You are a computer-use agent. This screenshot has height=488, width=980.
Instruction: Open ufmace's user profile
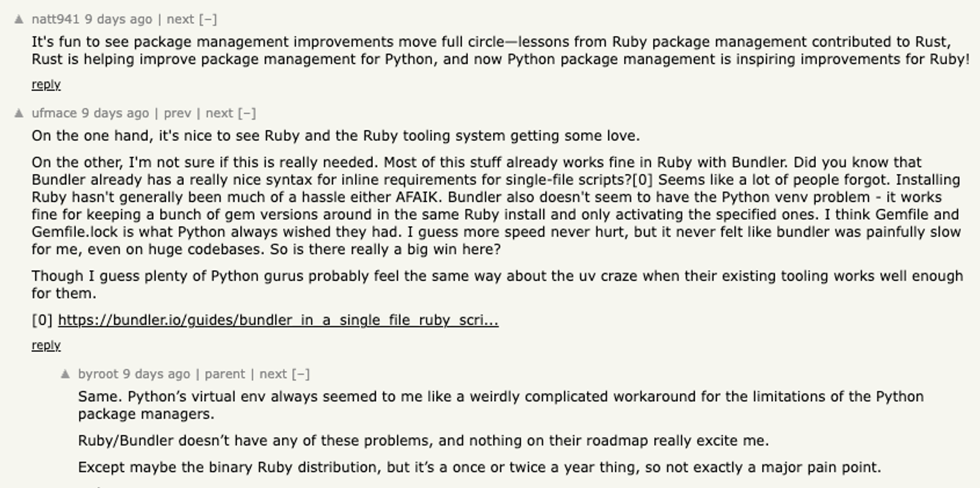pos(55,113)
